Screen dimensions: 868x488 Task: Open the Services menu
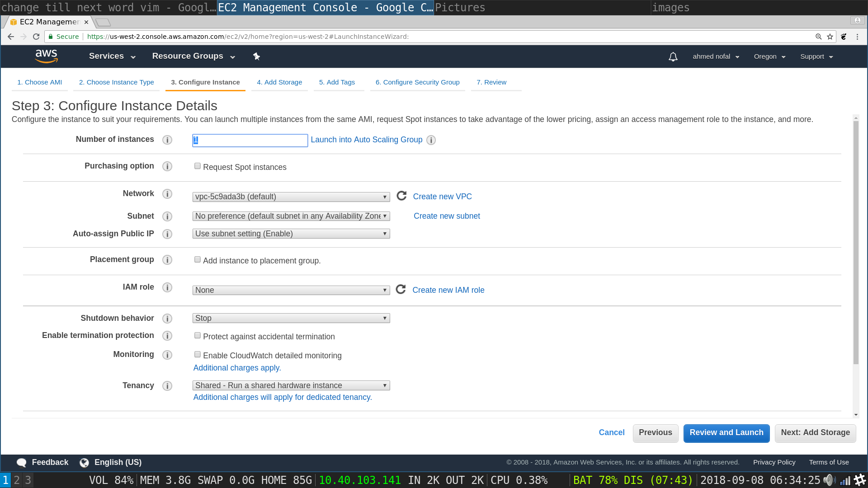(112, 56)
